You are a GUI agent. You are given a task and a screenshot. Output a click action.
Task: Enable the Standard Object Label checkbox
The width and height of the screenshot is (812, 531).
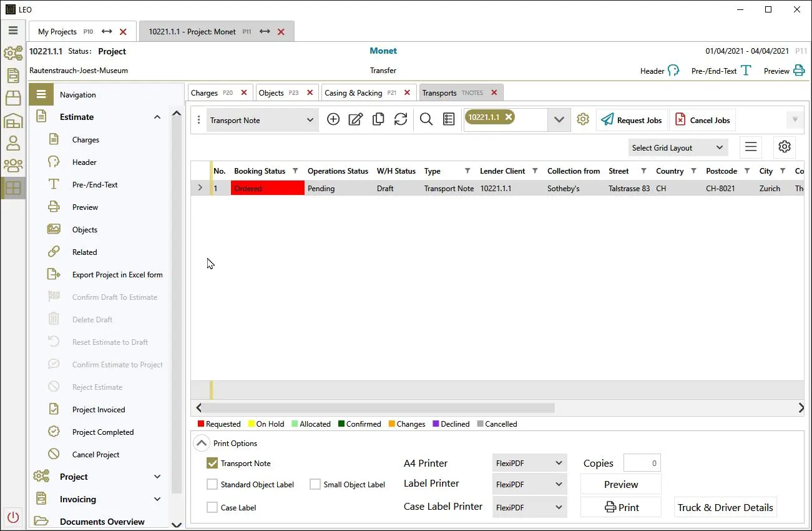pyautogui.click(x=212, y=484)
